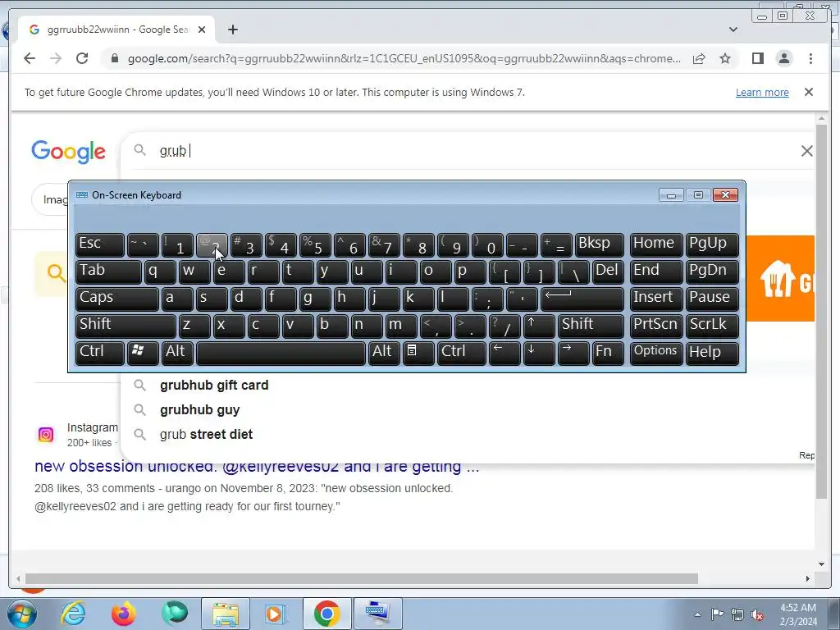Click the page's horizontal scrollbar thumb
Image resolution: width=840 pixels, height=630 pixels.
(362, 578)
